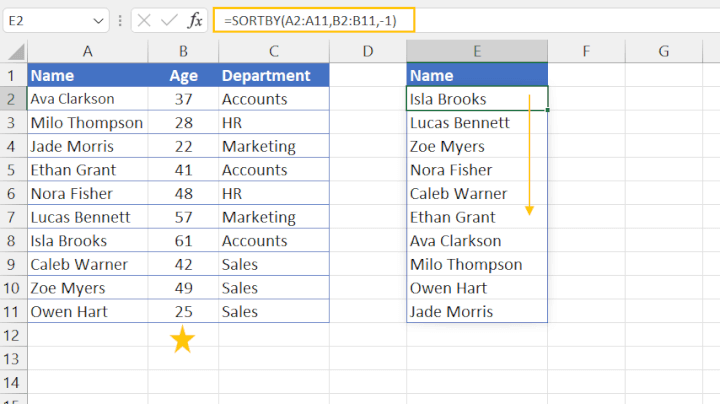The image size is (720, 404).
Task: Click the Name header in cell A1
Action: (88, 75)
